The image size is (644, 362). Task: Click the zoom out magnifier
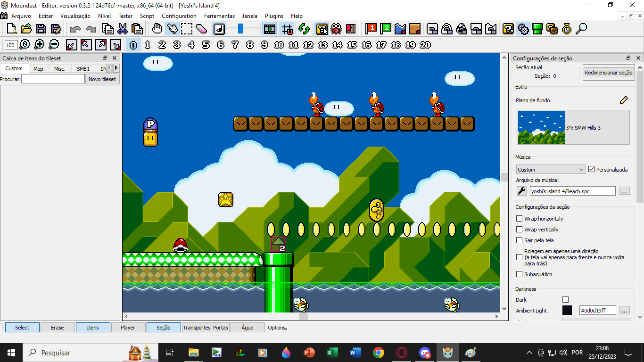[54, 45]
